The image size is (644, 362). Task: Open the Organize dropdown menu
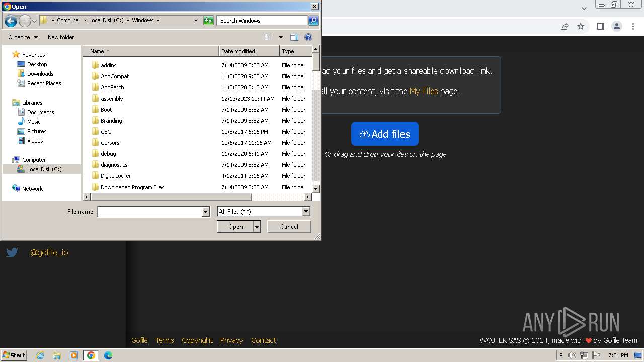[x=23, y=37]
